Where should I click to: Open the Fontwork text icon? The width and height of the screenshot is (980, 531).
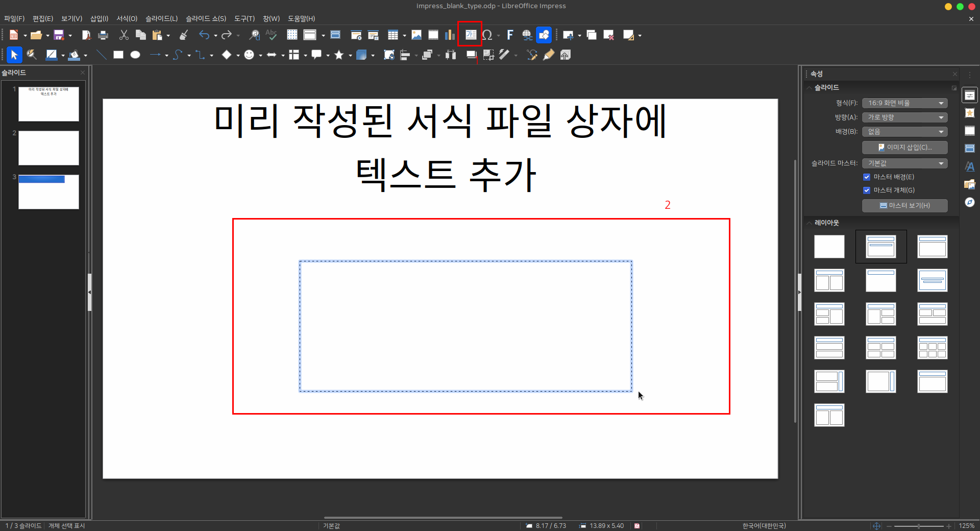509,35
